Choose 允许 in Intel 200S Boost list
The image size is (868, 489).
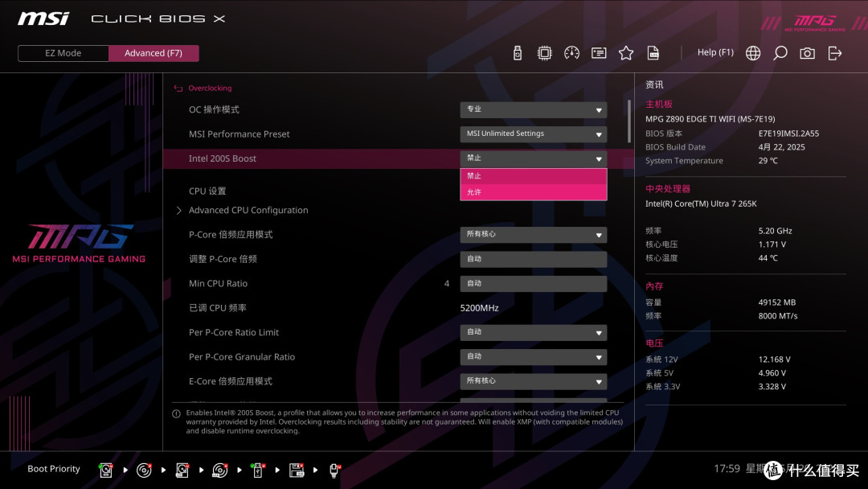533,192
